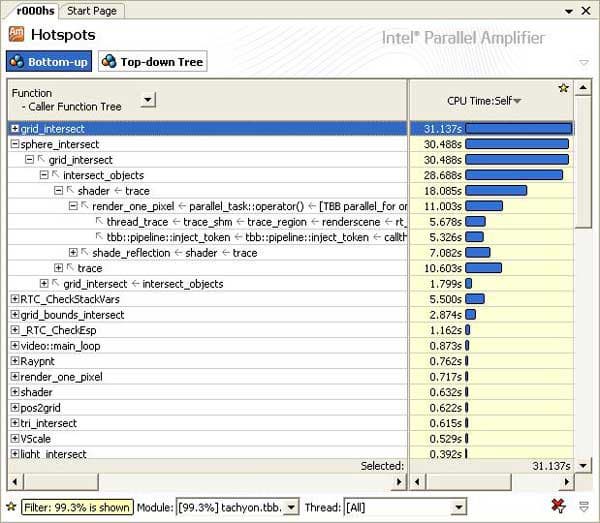This screenshot has width=600, height=523.
Task: Collapse the filter bar arrow icon
Action: [584, 507]
